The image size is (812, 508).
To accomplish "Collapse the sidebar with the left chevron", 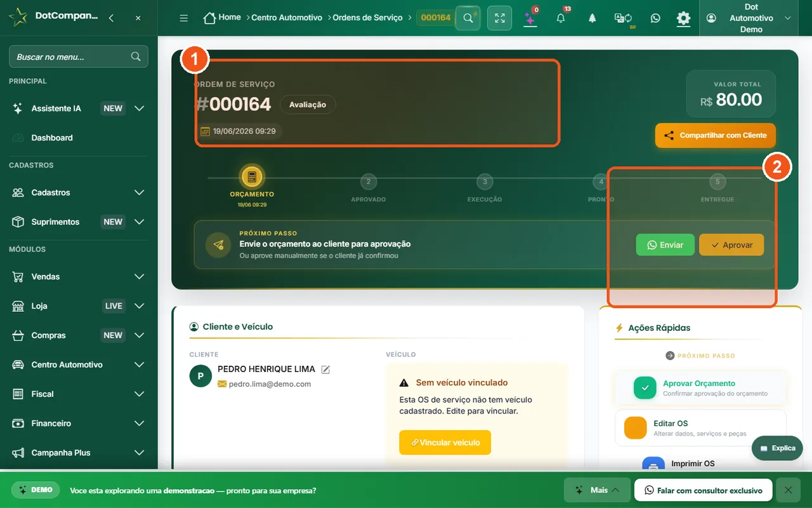I will pos(111,18).
